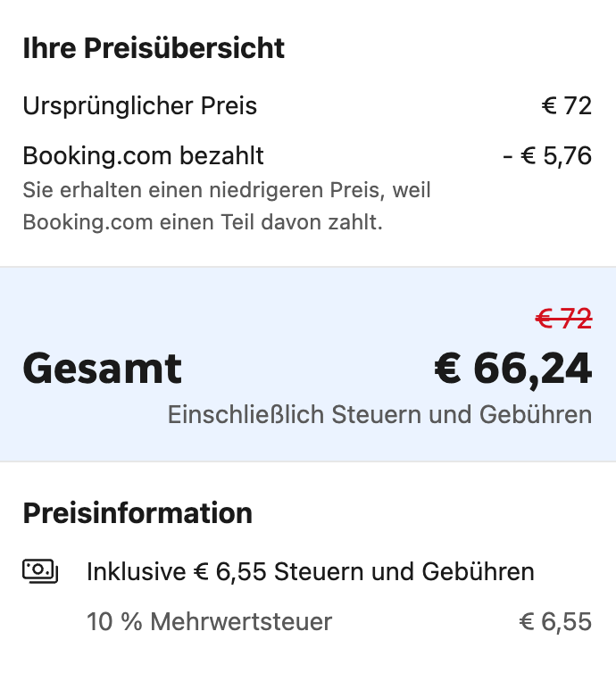
Task: Select the VAT amount € 6,55 on the right
Action: click(x=555, y=622)
